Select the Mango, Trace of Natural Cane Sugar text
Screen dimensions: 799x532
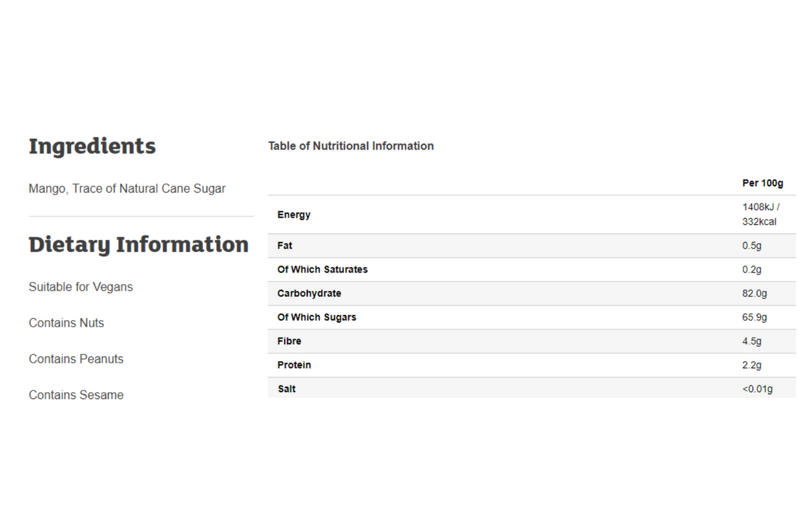point(127,188)
